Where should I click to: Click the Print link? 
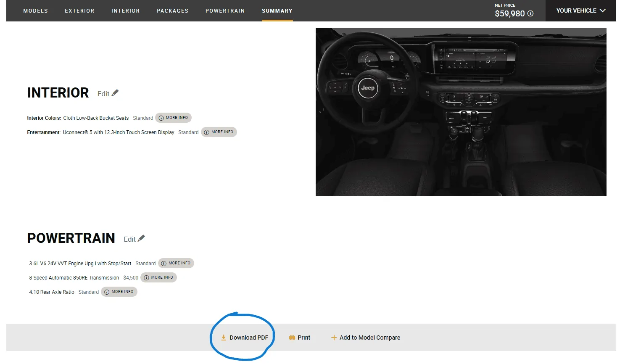(300, 338)
